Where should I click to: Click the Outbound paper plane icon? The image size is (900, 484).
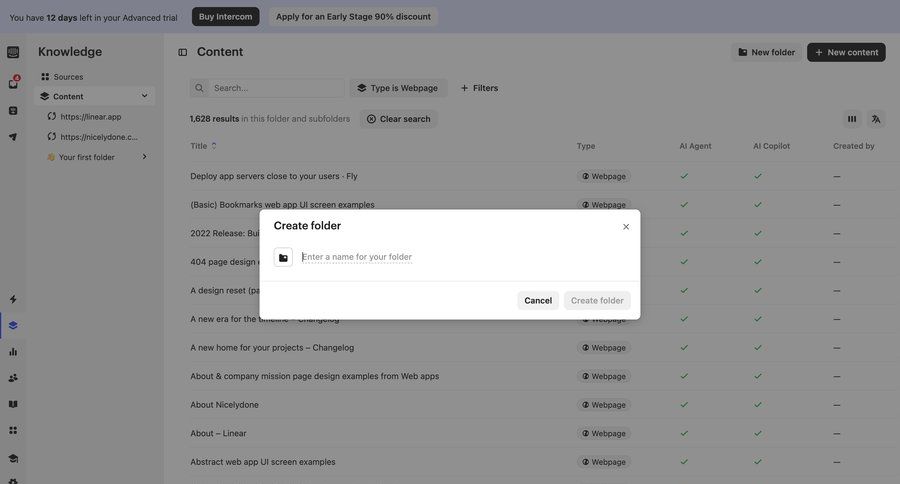pyautogui.click(x=13, y=137)
